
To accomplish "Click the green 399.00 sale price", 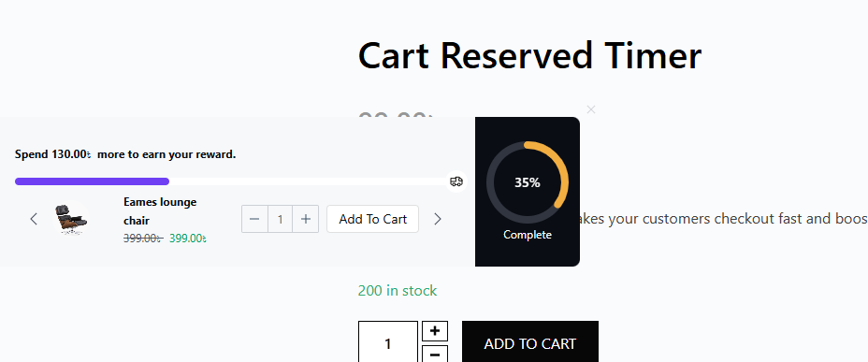I will click(188, 239).
